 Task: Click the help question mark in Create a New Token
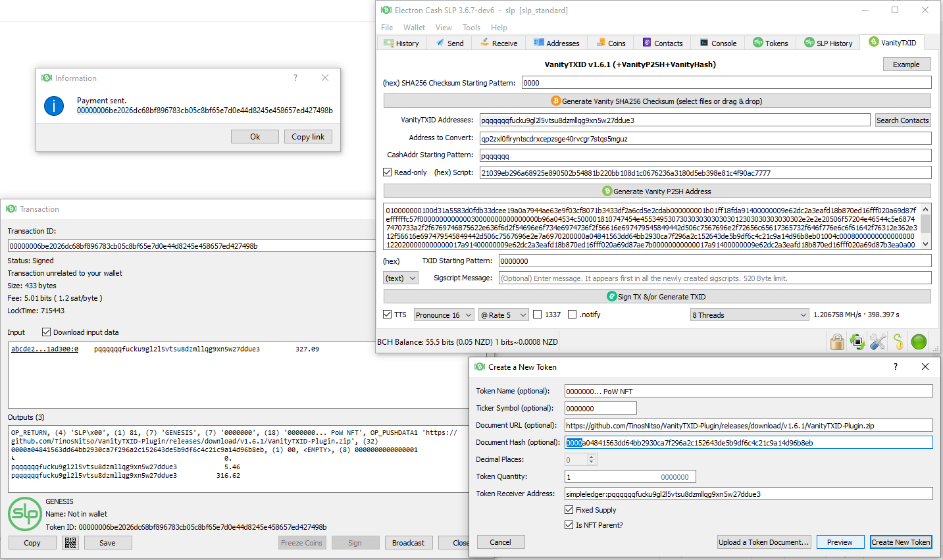click(x=895, y=367)
